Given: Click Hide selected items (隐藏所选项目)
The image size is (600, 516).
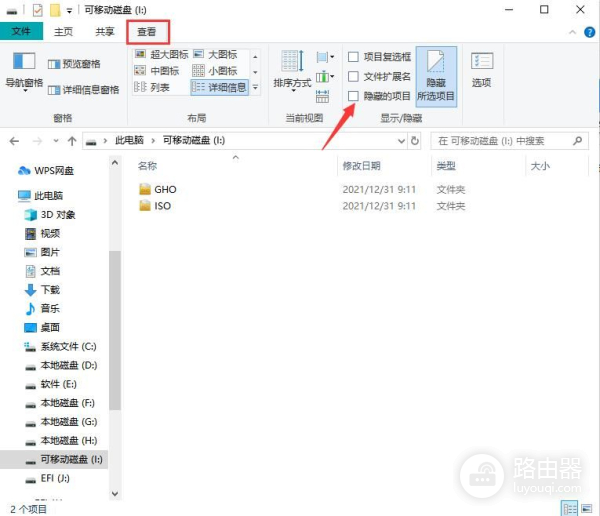Looking at the screenshot, I should click(x=436, y=76).
